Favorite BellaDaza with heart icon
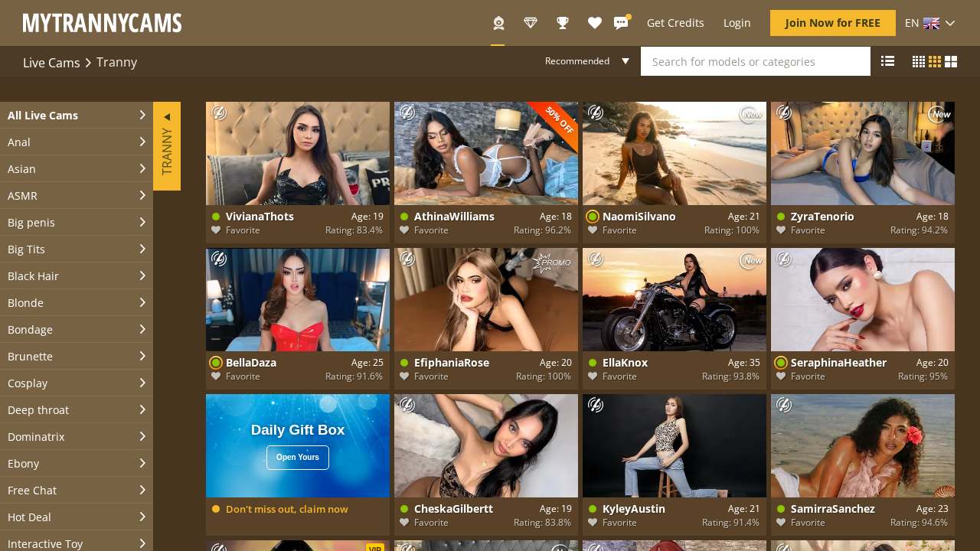This screenshot has width=980, height=551. pos(216,376)
